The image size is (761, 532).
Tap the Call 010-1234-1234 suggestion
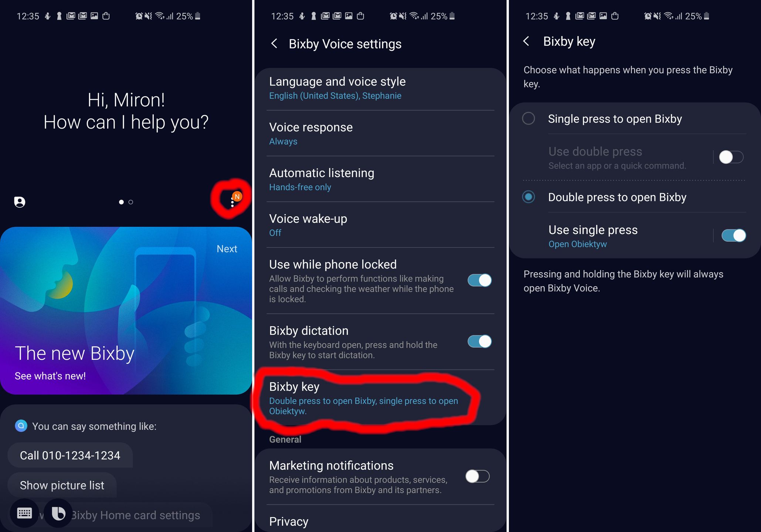(70, 455)
